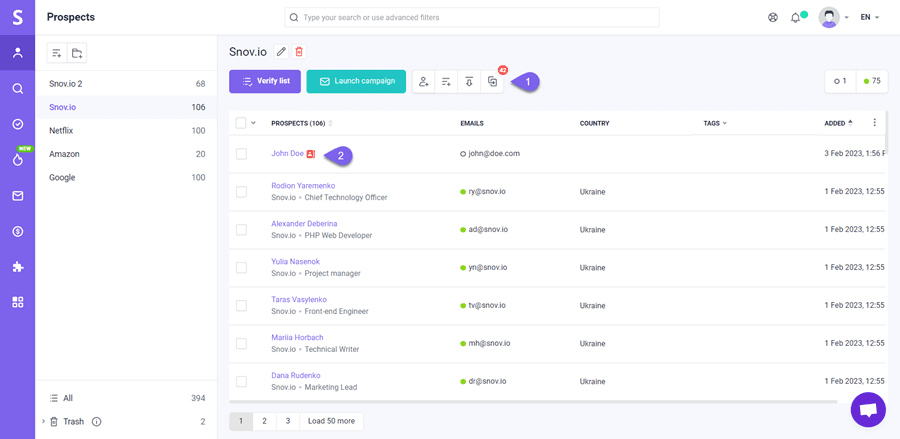Filter by the green 75 valid emails counter
The height and width of the screenshot is (439, 900).
coord(872,81)
